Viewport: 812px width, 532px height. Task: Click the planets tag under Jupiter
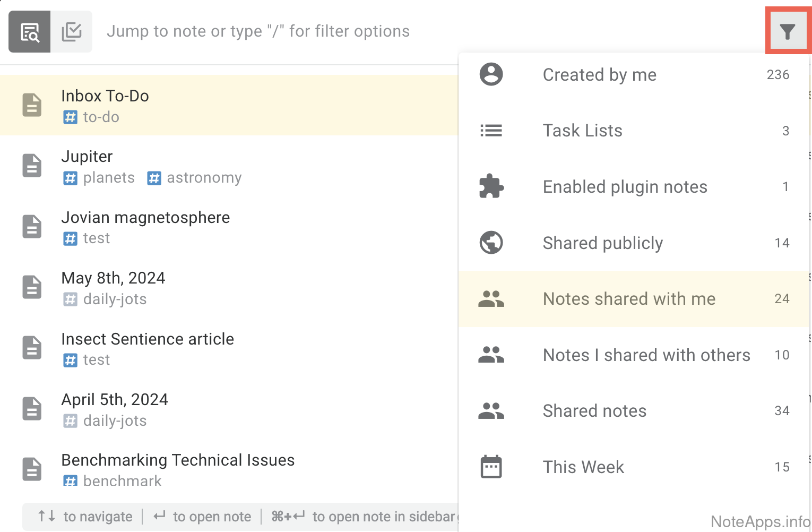pos(108,178)
